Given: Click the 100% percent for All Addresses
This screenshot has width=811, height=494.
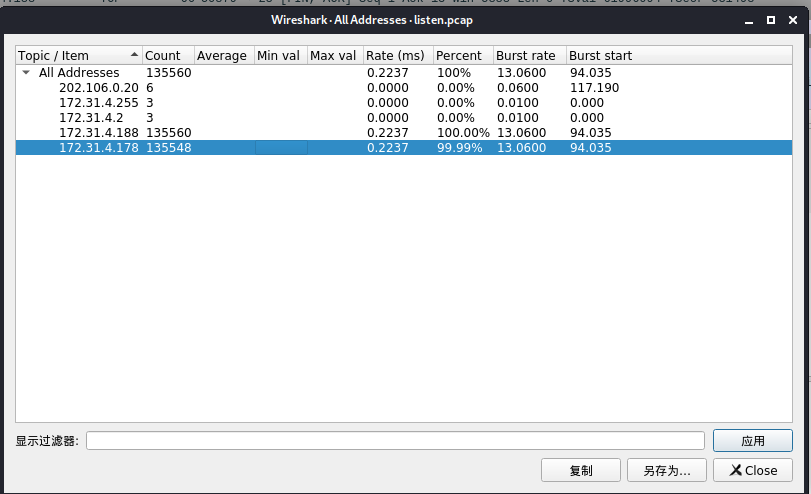Looking at the screenshot, I should click(x=454, y=72).
